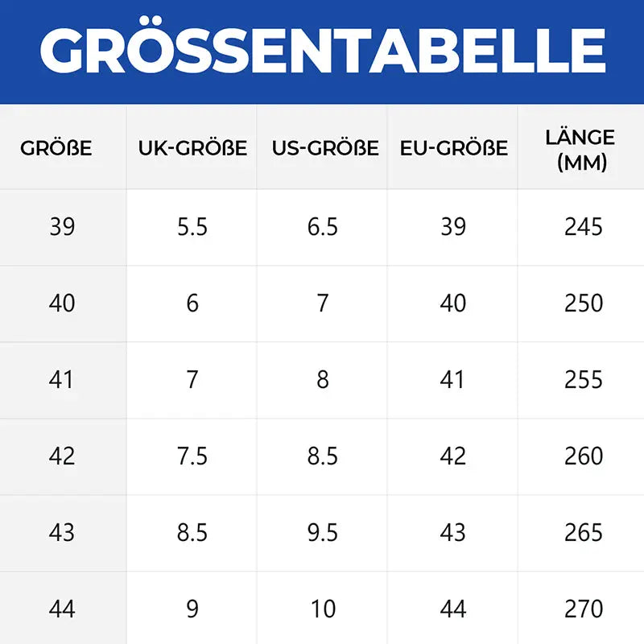Click the GRÖSSENTABELLE title banner

pos(322,52)
